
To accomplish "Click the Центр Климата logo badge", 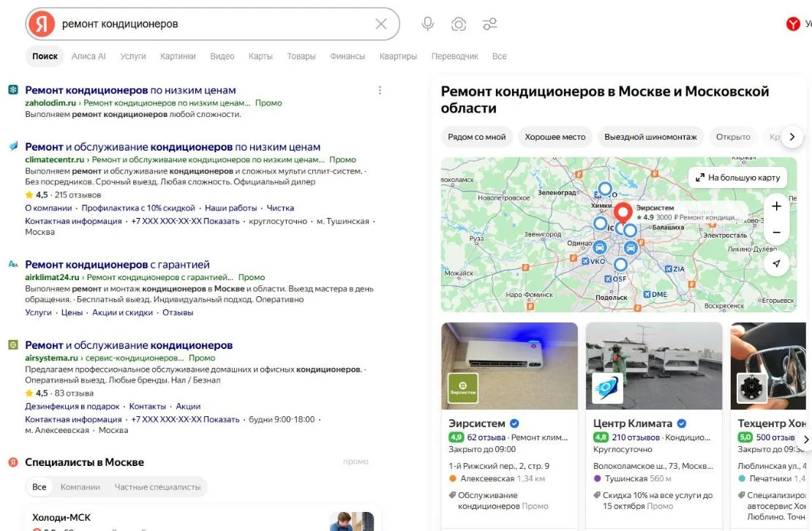I will [x=607, y=388].
